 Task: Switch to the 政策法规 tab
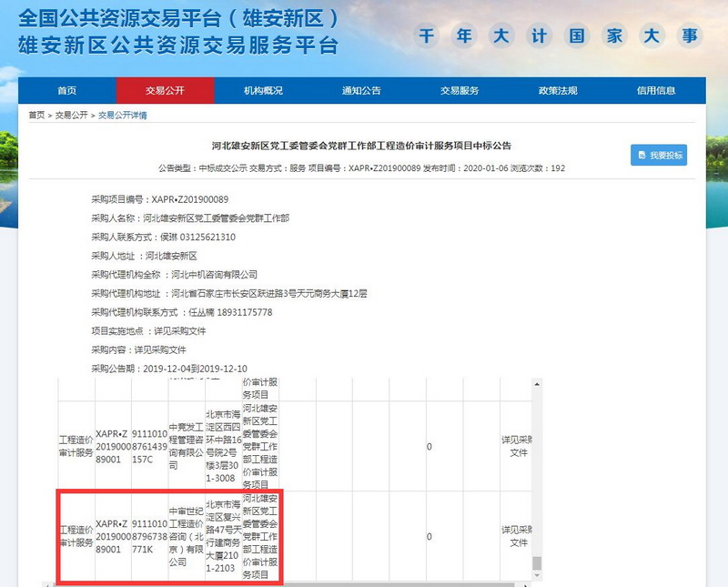[x=558, y=91]
